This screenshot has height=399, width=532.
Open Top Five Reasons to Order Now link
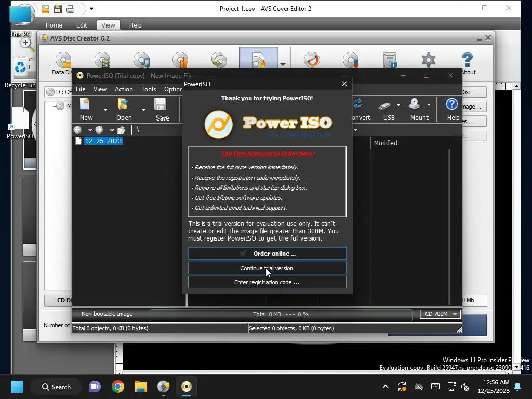(268, 153)
